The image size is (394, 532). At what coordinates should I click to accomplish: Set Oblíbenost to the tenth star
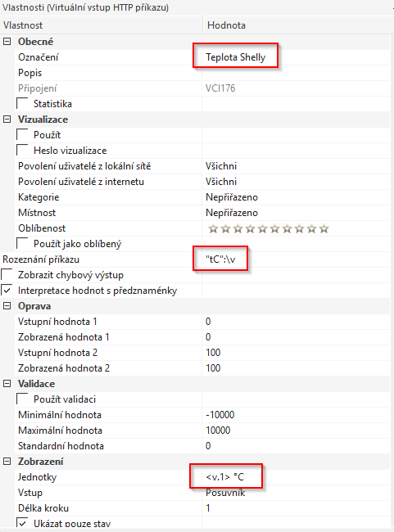click(324, 229)
